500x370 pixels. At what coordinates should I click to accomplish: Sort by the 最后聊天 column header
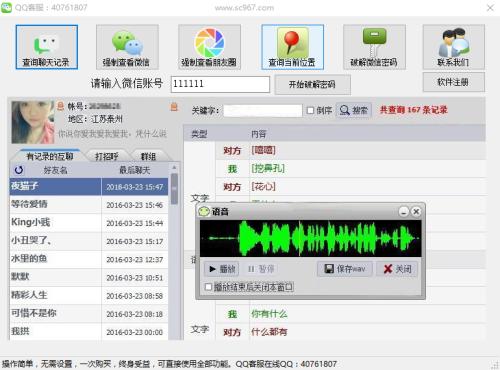click(135, 170)
